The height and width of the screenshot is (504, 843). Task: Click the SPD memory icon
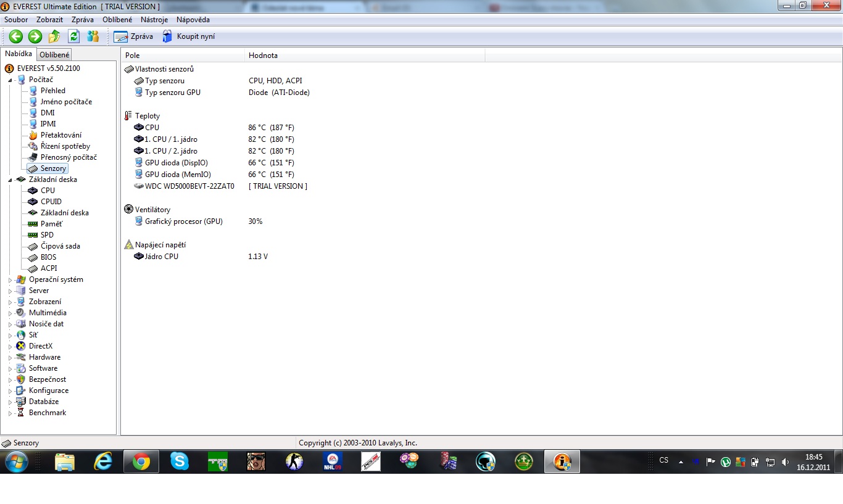[x=33, y=235]
